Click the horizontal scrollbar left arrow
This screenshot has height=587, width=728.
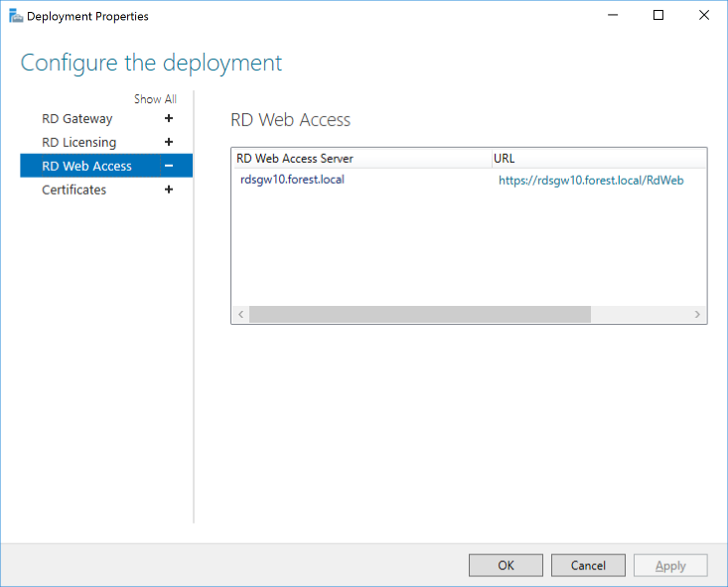(x=240, y=314)
